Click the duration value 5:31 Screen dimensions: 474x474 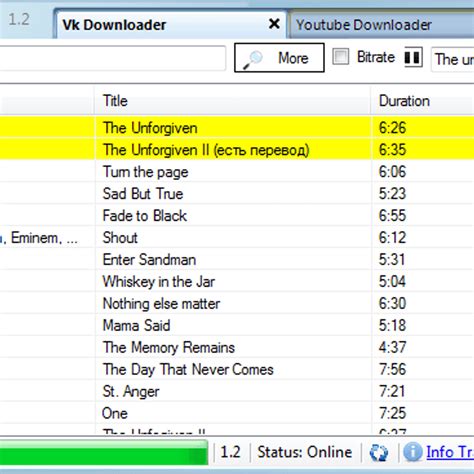click(392, 260)
